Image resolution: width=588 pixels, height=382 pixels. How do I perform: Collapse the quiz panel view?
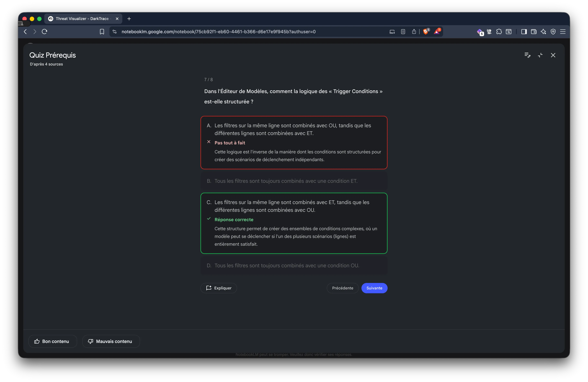(x=540, y=55)
